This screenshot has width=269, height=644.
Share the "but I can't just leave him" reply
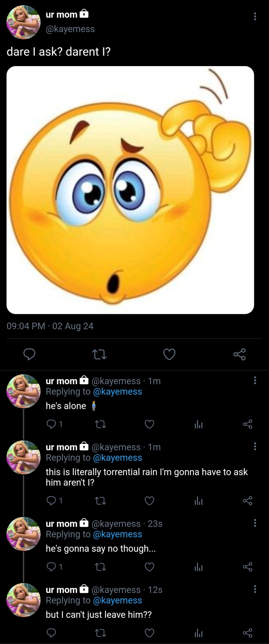point(248,633)
